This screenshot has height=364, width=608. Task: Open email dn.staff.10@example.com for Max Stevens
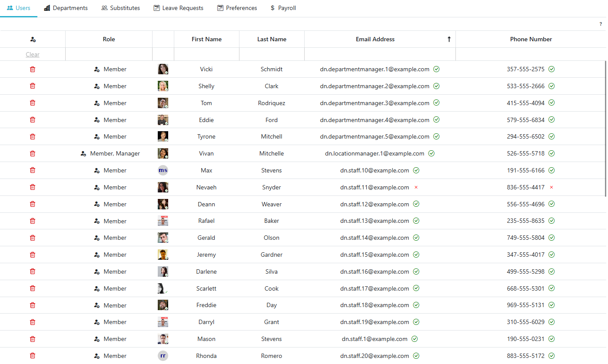[x=375, y=170]
